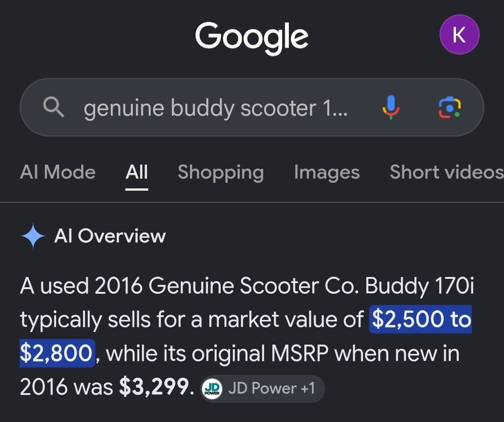Switch to the AI Mode tab
This screenshot has width=504, height=422.
pos(58,172)
